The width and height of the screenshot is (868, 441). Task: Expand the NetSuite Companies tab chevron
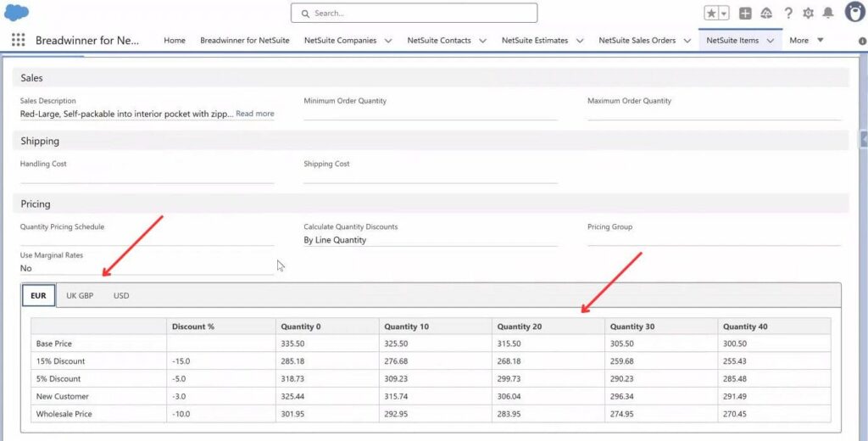(388, 41)
